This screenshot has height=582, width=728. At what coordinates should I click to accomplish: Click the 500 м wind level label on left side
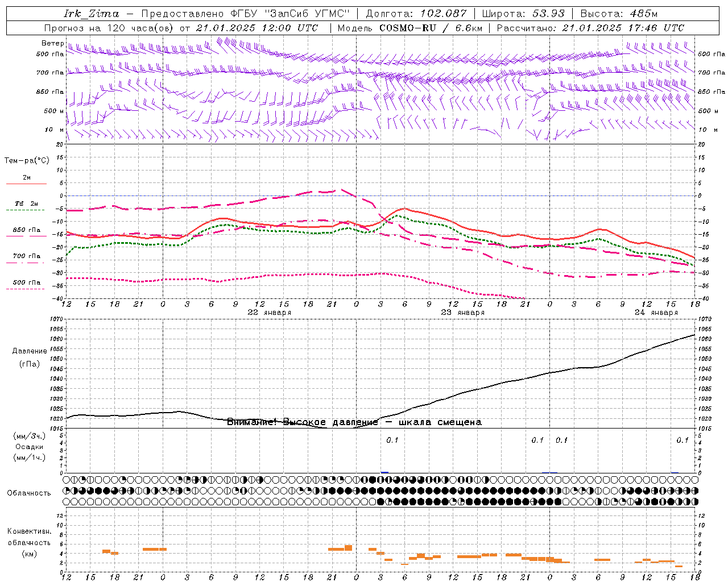[54, 111]
